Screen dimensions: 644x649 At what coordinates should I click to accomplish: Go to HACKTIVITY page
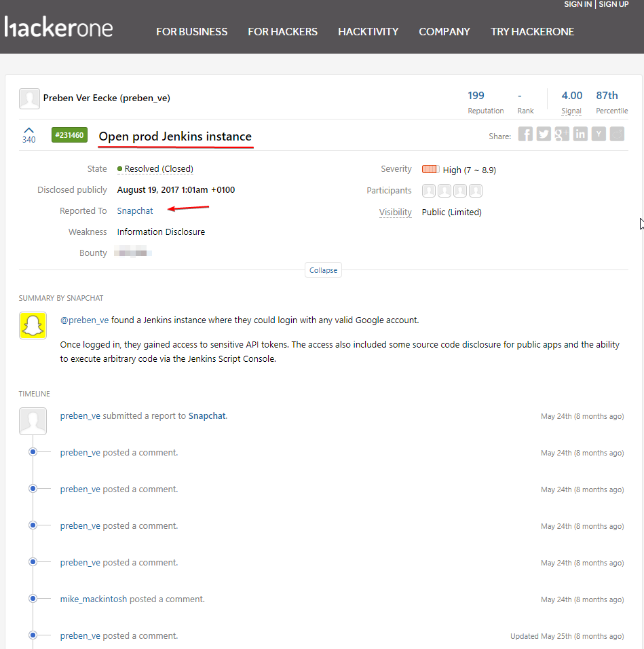click(x=368, y=32)
